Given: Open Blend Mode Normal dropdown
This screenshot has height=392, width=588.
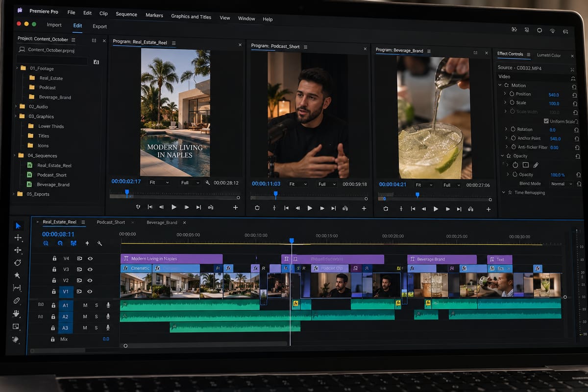Looking at the screenshot, I should (x=561, y=184).
